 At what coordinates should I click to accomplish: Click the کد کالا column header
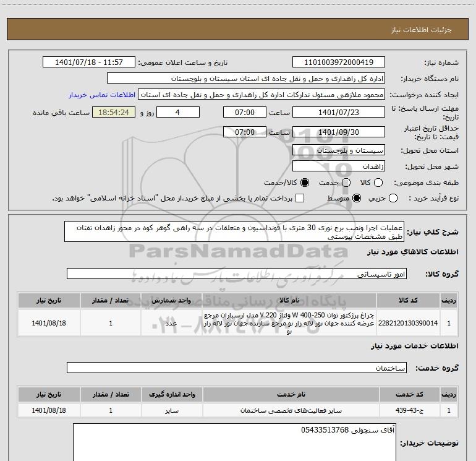408,300
